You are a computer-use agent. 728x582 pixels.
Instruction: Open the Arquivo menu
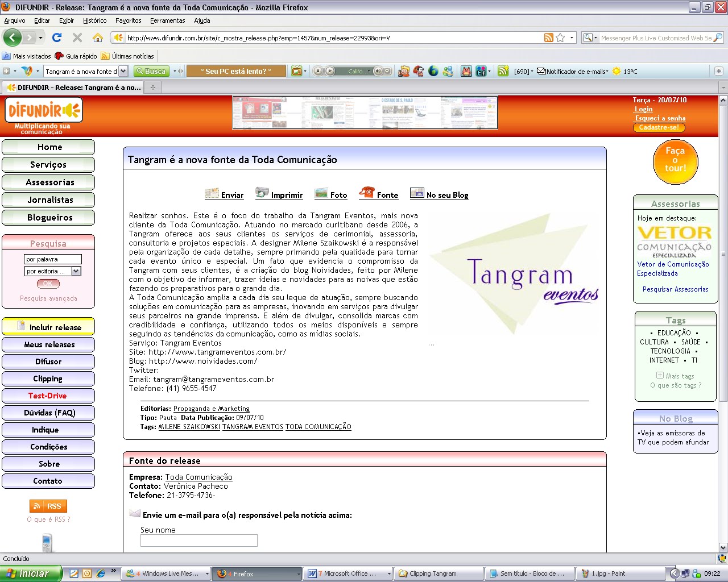point(15,20)
